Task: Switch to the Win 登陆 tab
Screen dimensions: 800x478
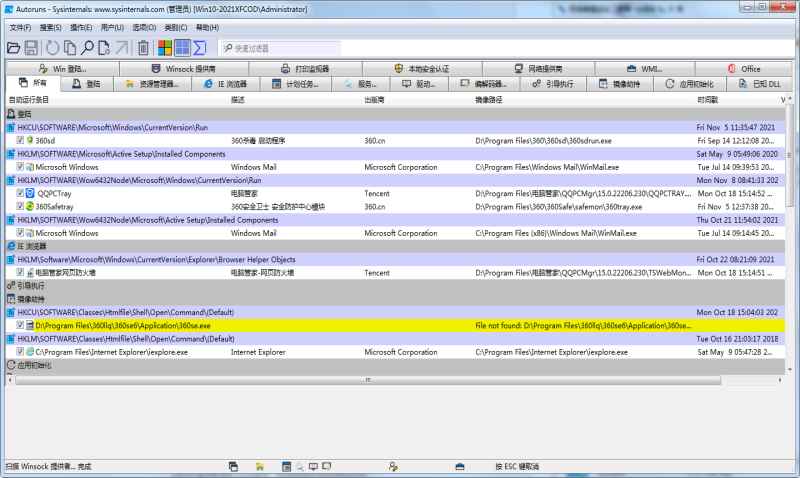Action: [x=63, y=68]
